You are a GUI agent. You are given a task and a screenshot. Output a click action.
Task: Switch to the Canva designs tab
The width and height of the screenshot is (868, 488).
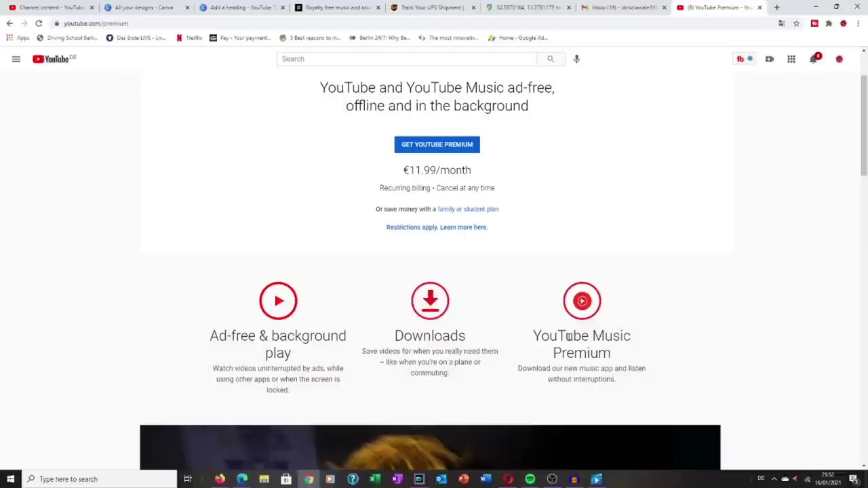click(x=142, y=7)
